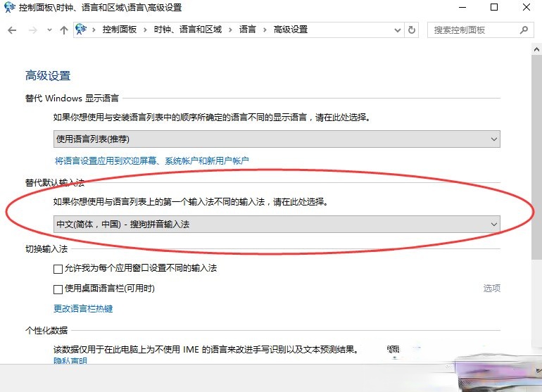Click the 个性化数据 section label

46,331
